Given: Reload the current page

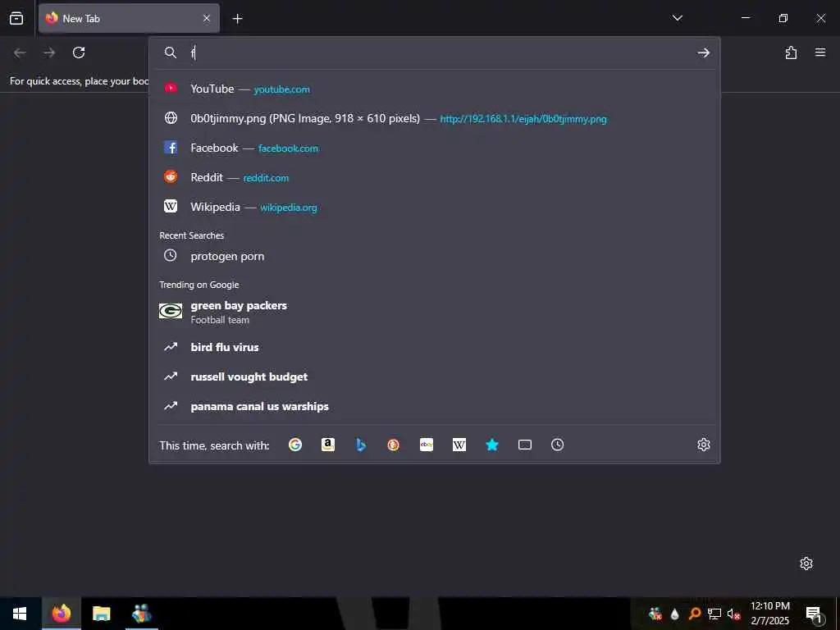Looking at the screenshot, I should point(79,52).
